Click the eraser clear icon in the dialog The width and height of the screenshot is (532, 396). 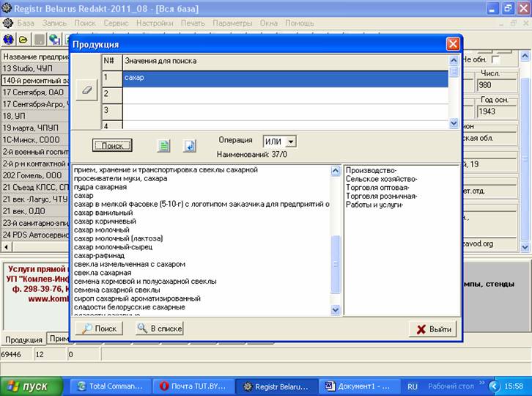[86, 89]
